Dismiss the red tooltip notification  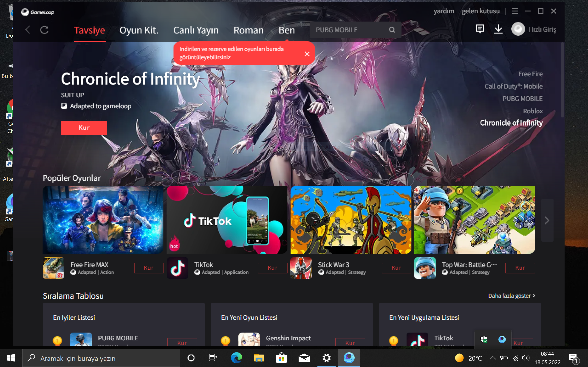point(307,54)
